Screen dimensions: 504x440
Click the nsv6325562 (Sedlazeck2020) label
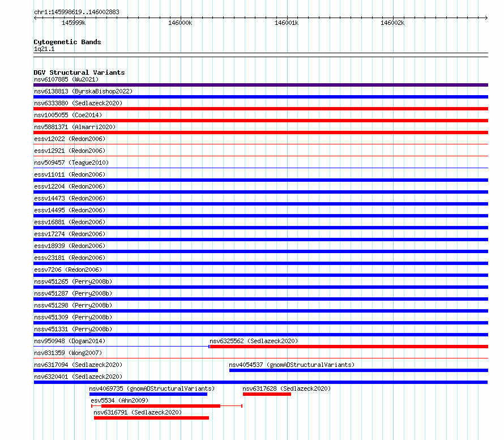click(x=254, y=341)
